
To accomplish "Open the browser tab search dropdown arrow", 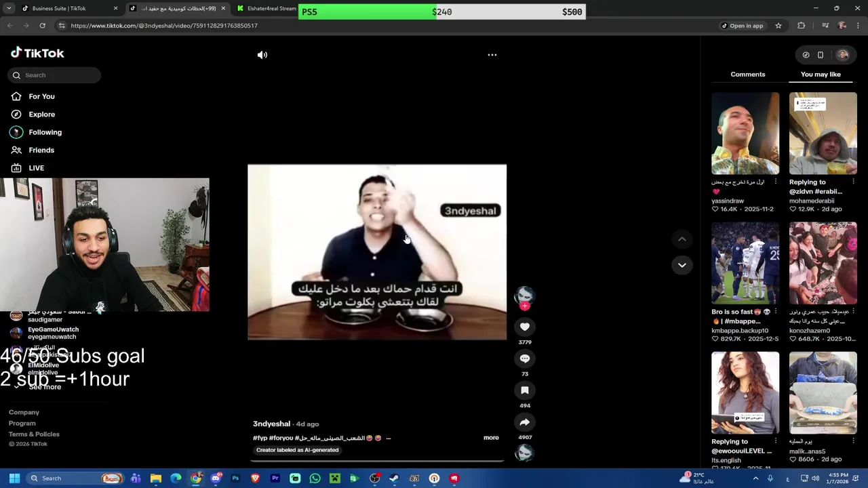I will [9, 9].
